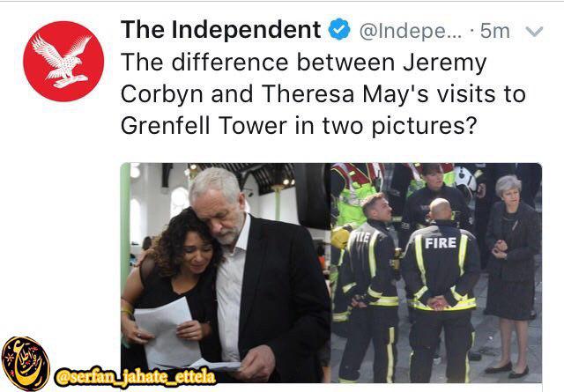Click the golden calligraphy watermark logo
The height and width of the screenshot is (392, 564).
click(26, 363)
